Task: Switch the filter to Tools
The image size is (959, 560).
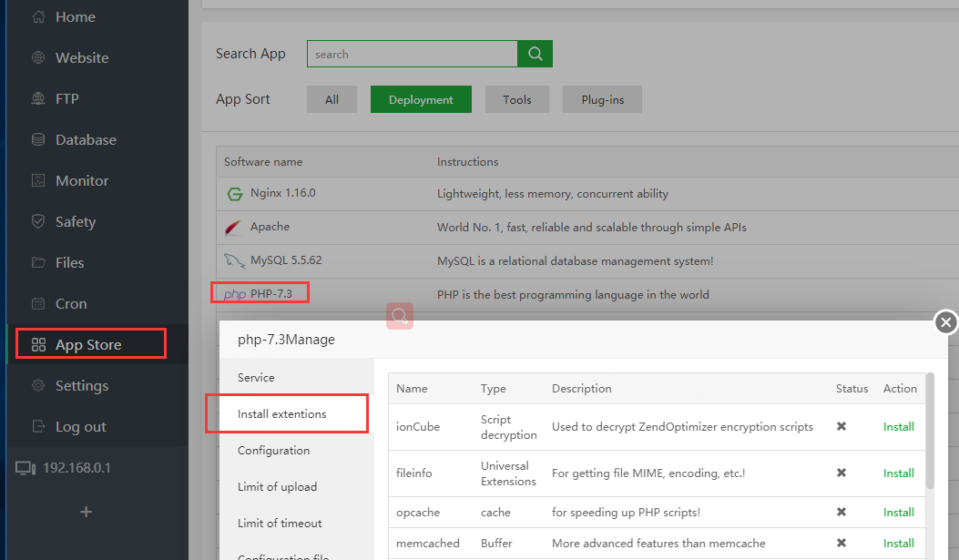Action: click(x=516, y=98)
